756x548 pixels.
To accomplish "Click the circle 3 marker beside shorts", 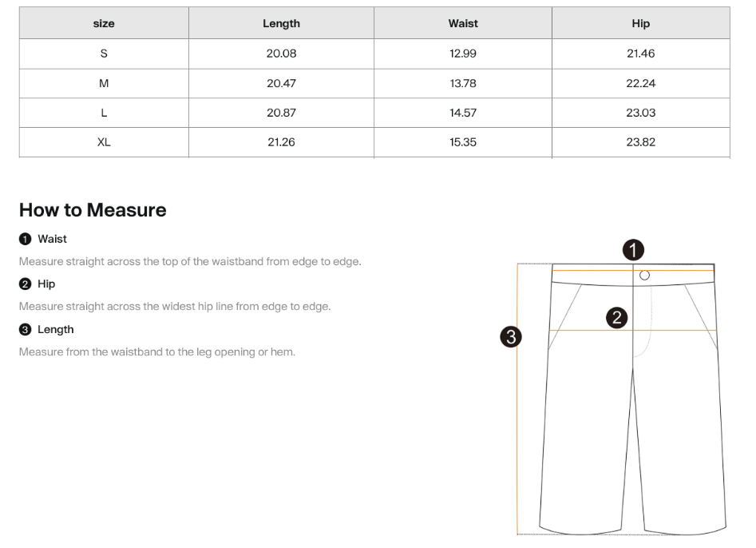I will pos(511,336).
